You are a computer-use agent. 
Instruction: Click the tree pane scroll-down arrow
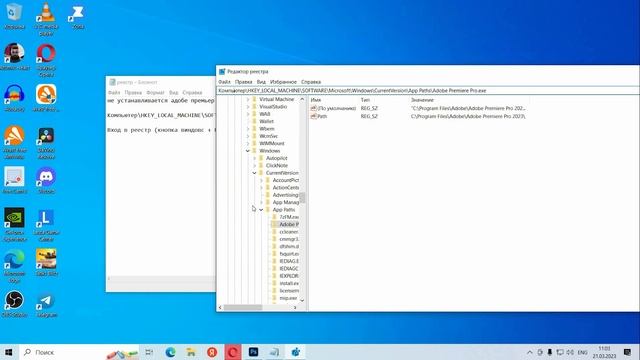(x=302, y=300)
